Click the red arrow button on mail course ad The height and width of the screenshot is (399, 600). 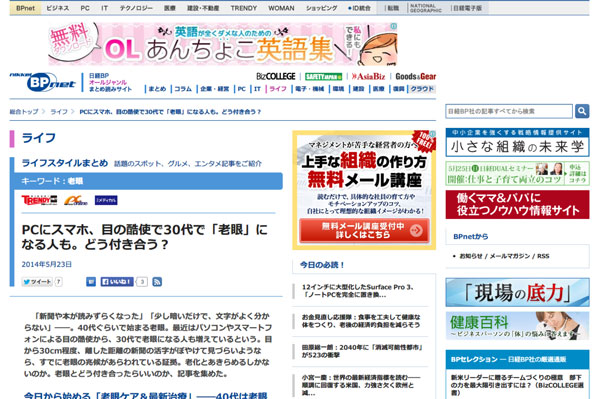point(416,230)
